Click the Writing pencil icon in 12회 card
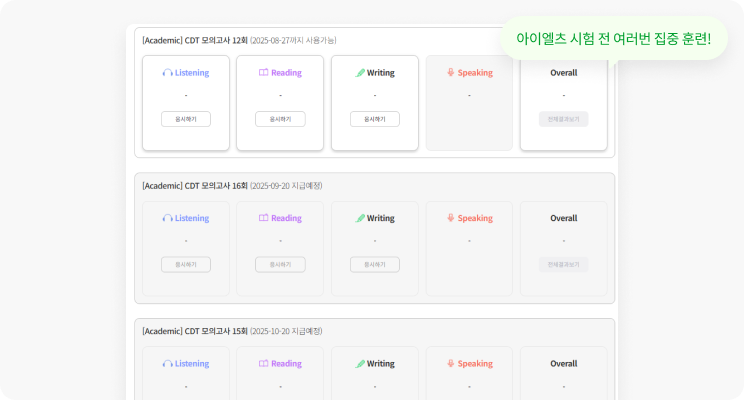Screen dimensions: 744x400 coord(360,73)
